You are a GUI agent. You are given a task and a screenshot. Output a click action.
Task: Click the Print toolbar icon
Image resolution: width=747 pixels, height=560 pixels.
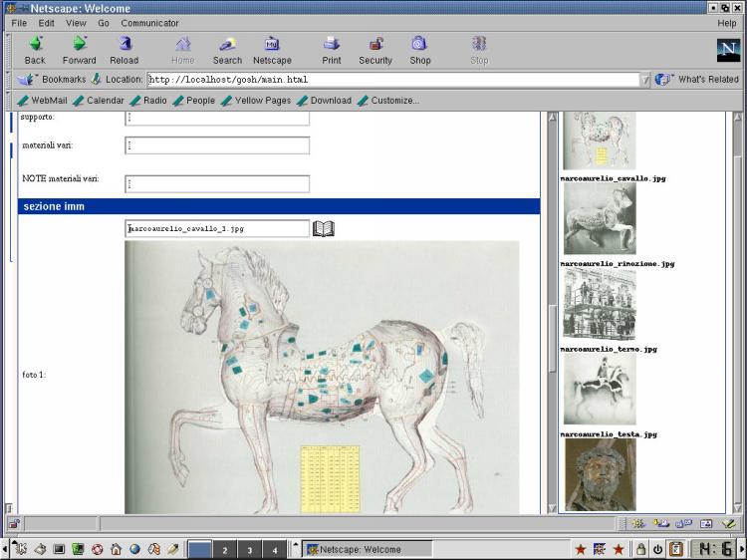(332, 44)
